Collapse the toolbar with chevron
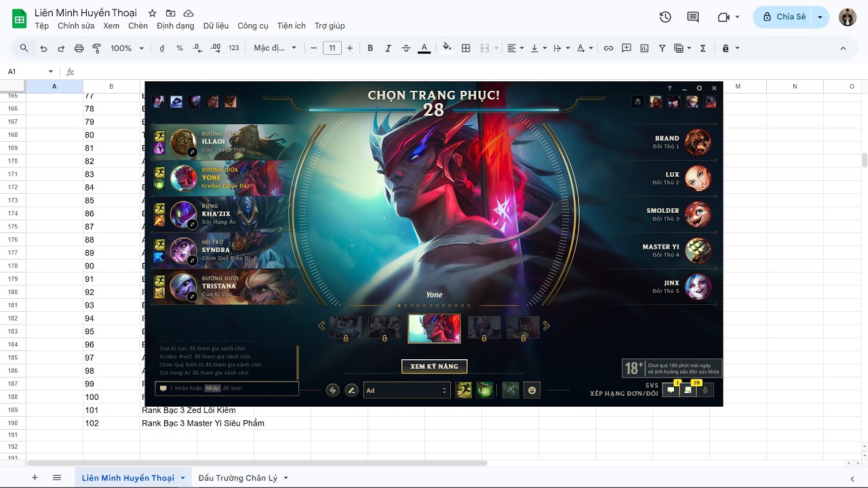This screenshot has height=488, width=868. click(x=843, y=48)
